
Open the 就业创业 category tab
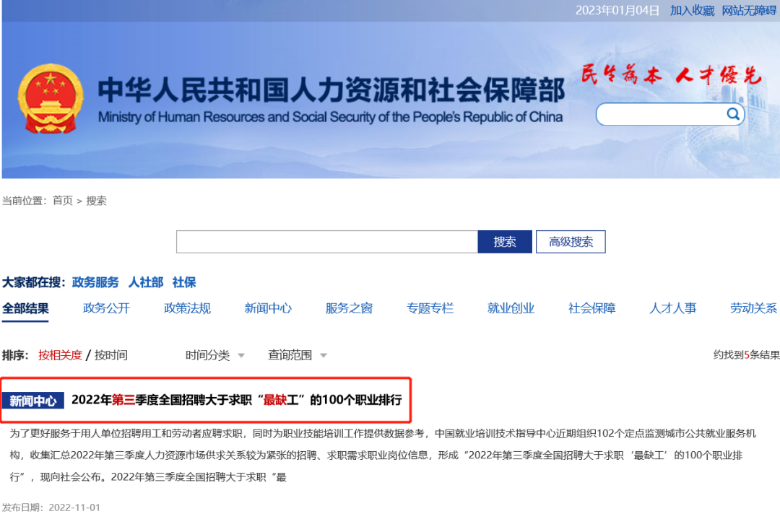click(x=511, y=308)
